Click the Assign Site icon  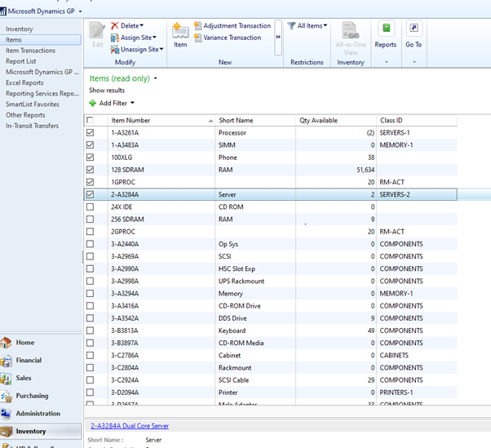[x=115, y=38]
